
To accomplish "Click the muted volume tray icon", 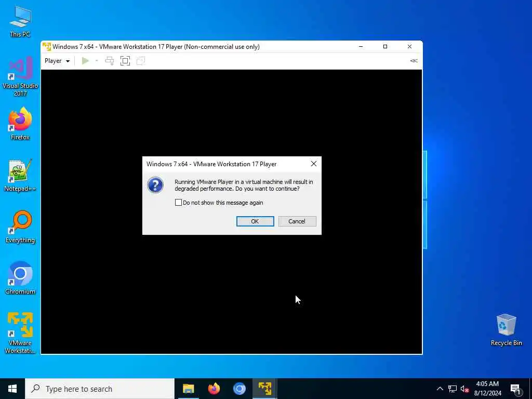I will click(464, 389).
